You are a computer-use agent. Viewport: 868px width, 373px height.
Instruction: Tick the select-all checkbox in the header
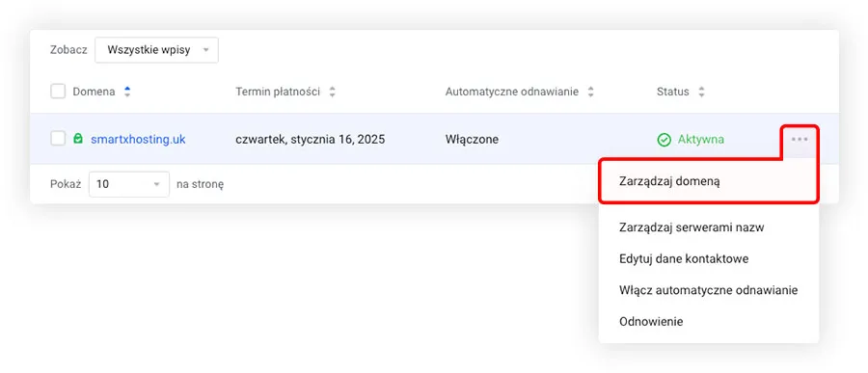[58, 92]
